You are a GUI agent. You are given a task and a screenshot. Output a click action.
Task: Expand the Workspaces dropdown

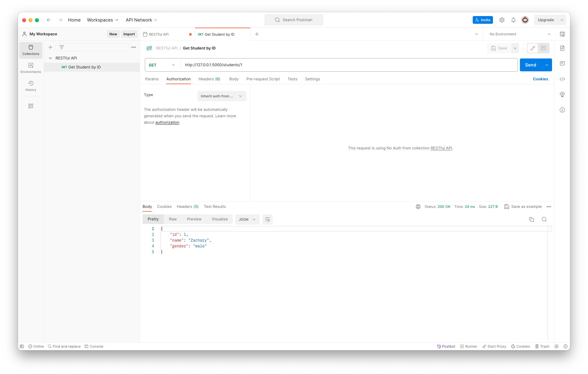[103, 20]
